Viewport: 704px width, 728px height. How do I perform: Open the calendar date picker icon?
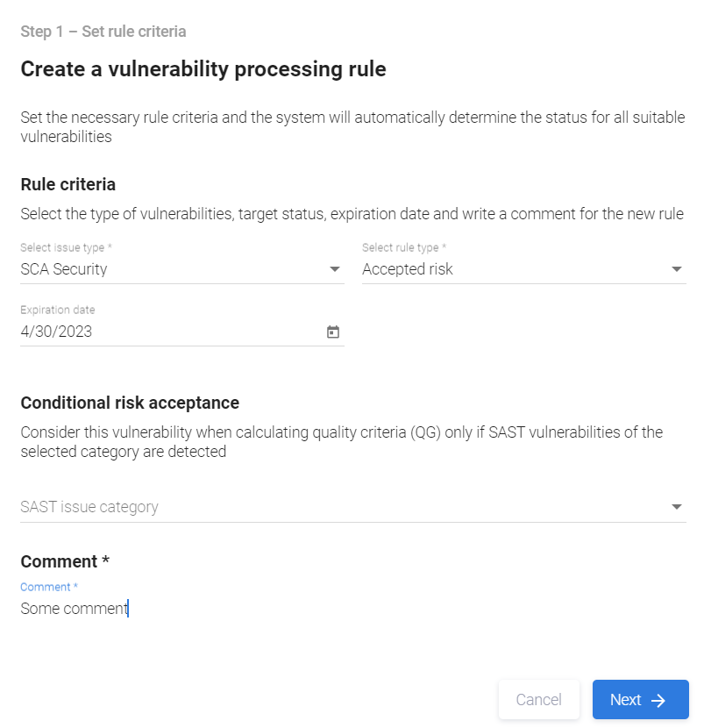tap(333, 332)
